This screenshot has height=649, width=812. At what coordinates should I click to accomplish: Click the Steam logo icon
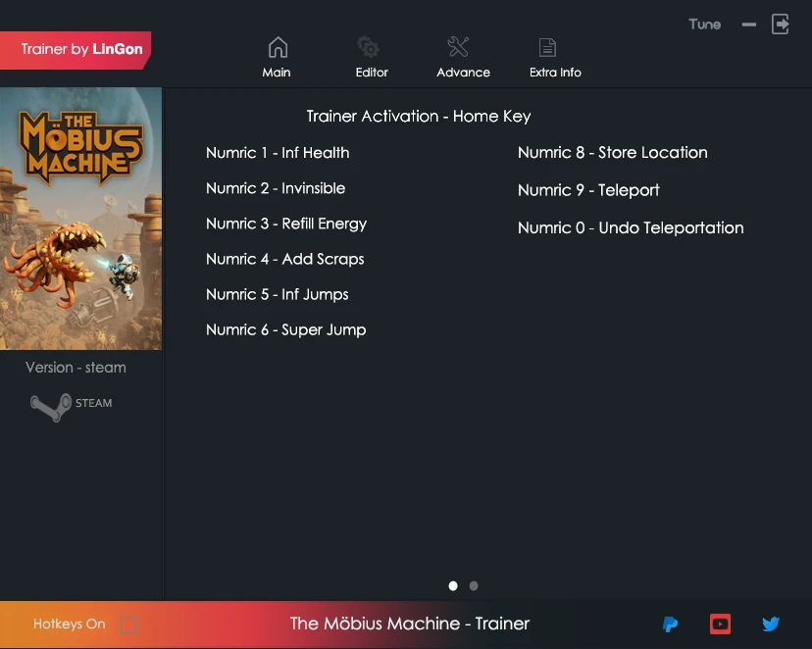coord(50,407)
